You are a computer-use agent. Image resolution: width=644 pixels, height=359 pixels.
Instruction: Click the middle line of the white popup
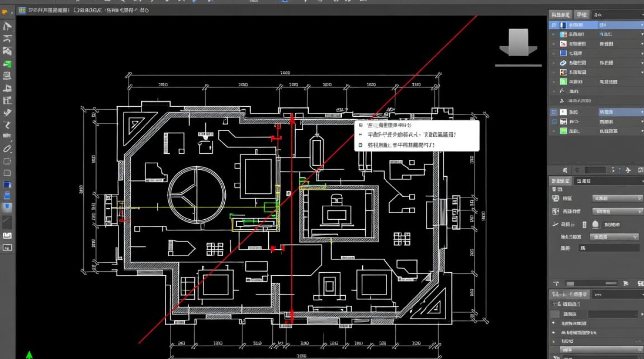411,135
